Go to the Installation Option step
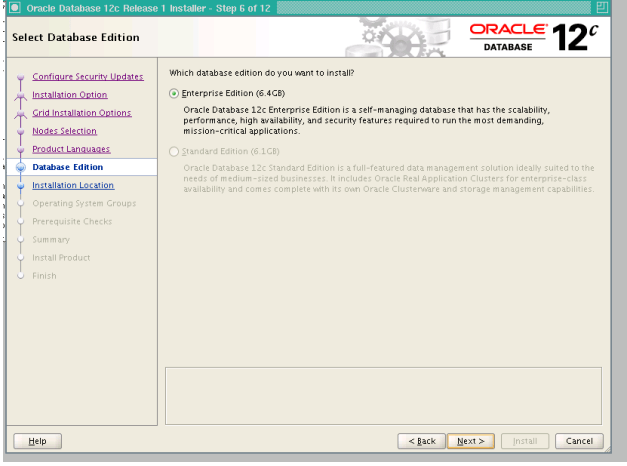627x466 pixels. tap(70, 95)
